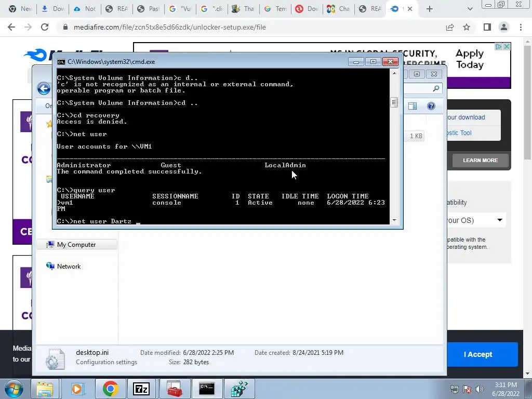Switch to the 'Not' tab
This screenshot has height=399, width=532.
pyautogui.click(x=85, y=9)
